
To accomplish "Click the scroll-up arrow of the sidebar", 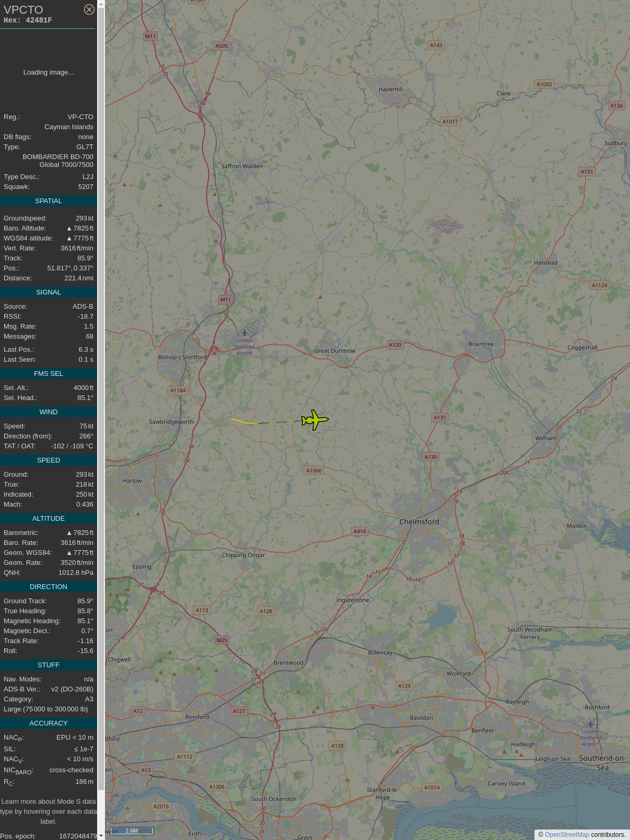I will 101,4.
